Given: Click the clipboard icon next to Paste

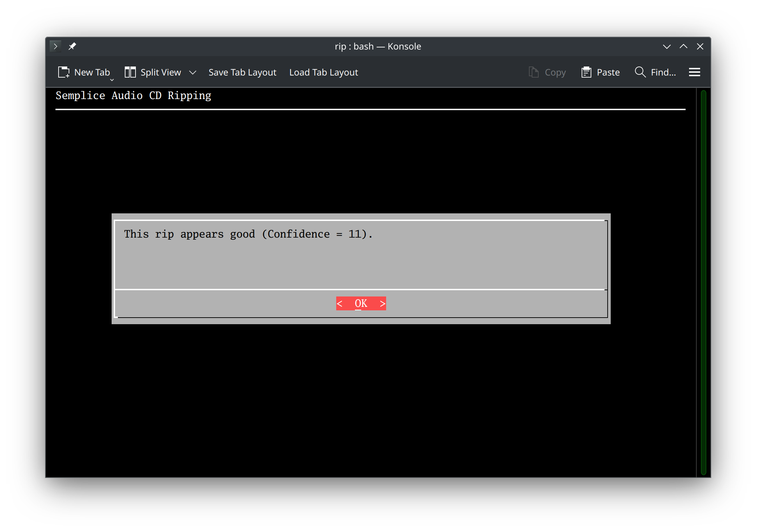Looking at the screenshot, I should pos(586,72).
